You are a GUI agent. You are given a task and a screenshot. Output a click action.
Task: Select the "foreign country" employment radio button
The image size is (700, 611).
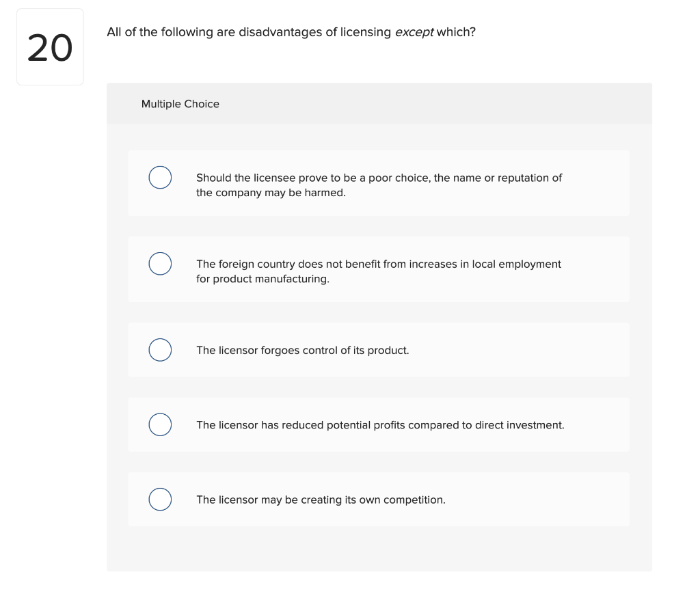tap(160, 264)
